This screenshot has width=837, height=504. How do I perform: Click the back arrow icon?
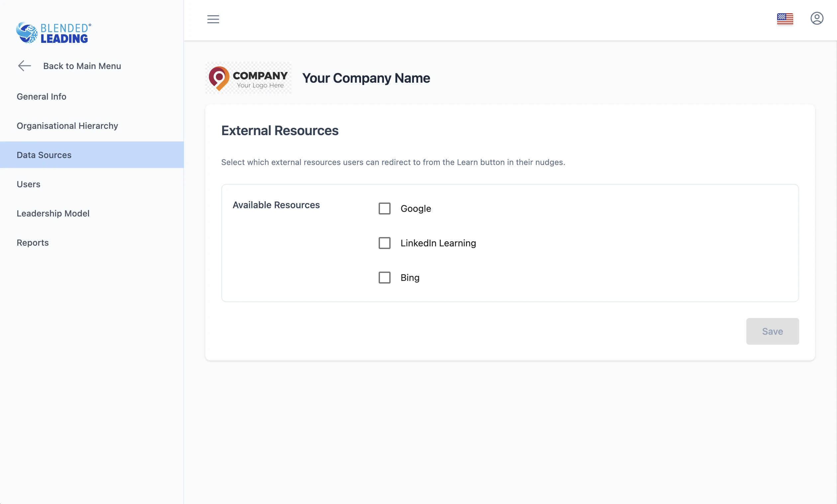coord(25,66)
